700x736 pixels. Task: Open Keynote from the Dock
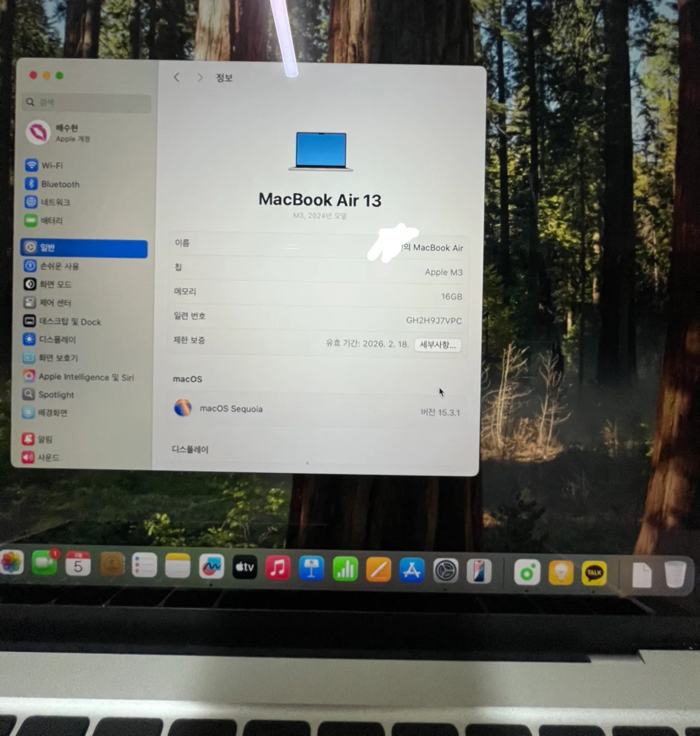(311, 568)
